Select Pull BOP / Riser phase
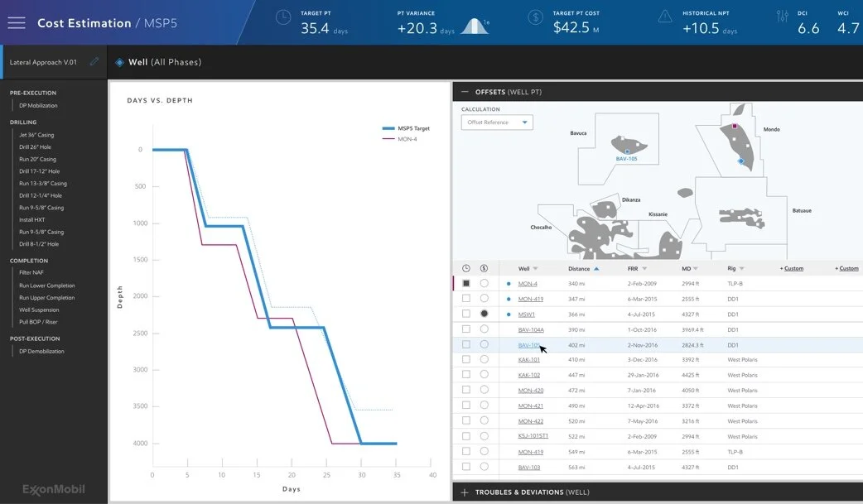Viewport: 863px width, 504px height. pyautogui.click(x=38, y=322)
